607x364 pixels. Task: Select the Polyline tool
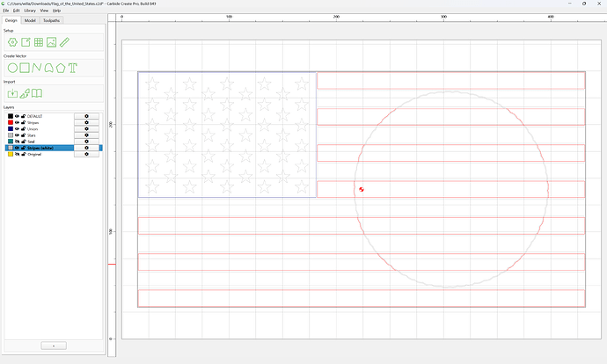(36, 68)
